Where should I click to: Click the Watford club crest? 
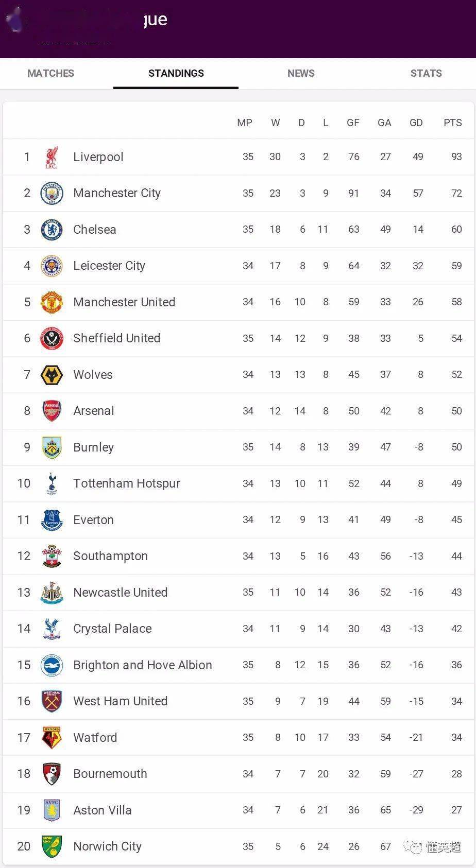coord(52,738)
